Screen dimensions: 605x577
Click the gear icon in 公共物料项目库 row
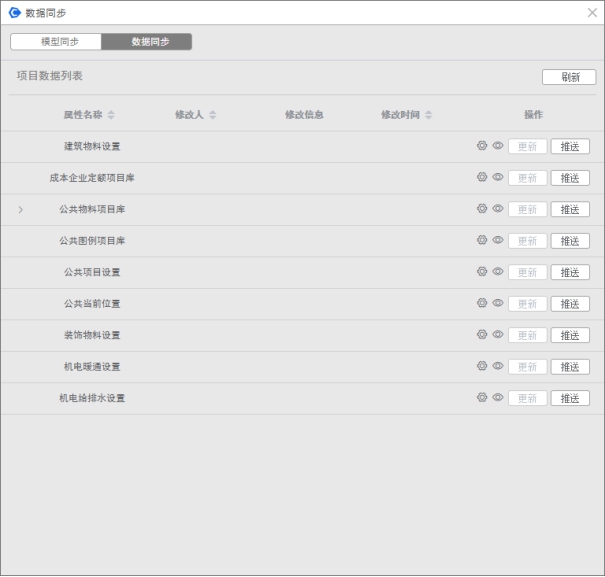pos(481,209)
